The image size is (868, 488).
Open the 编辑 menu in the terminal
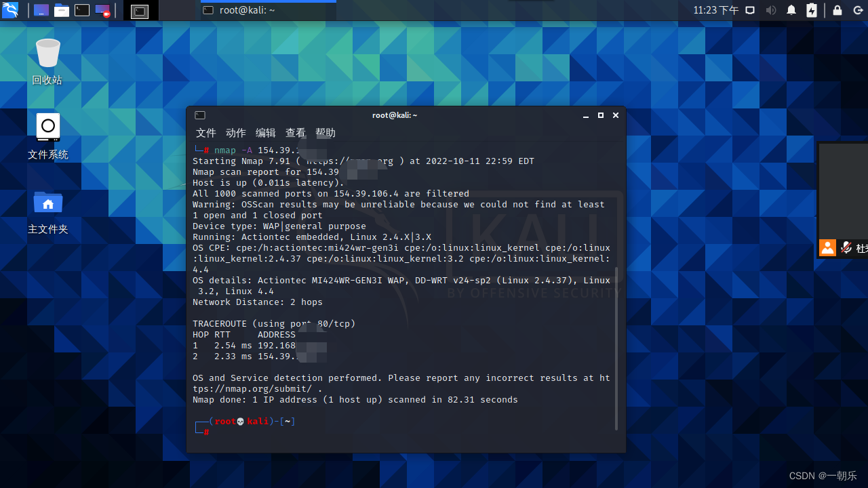(x=266, y=133)
